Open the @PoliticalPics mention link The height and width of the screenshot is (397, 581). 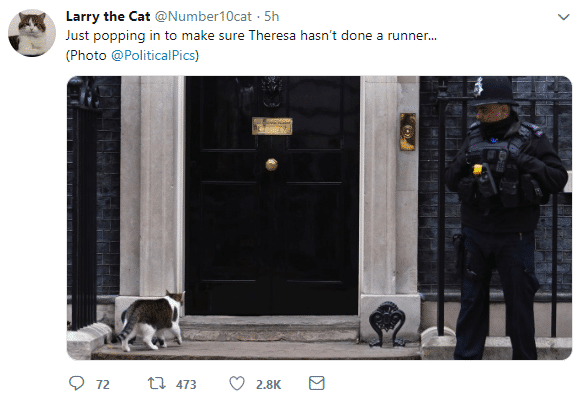click(153, 56)
